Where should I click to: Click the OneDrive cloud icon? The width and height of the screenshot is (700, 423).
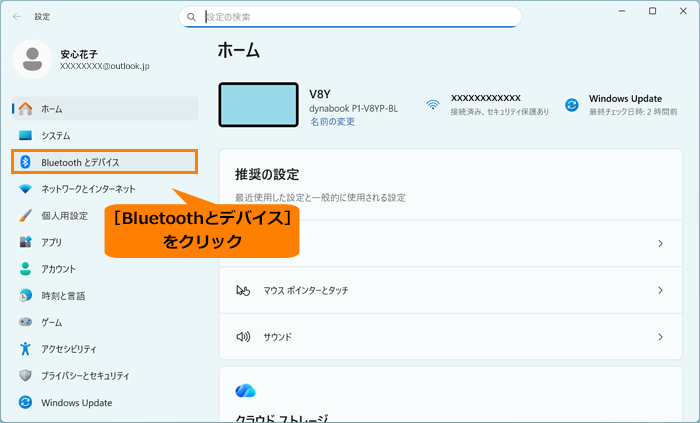[x=245, y=391]
